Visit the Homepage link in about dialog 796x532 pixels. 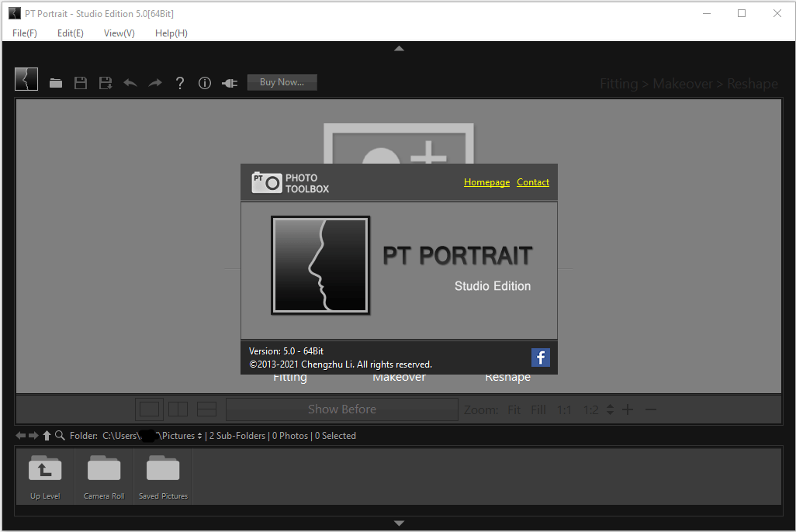tap(487, 182)
